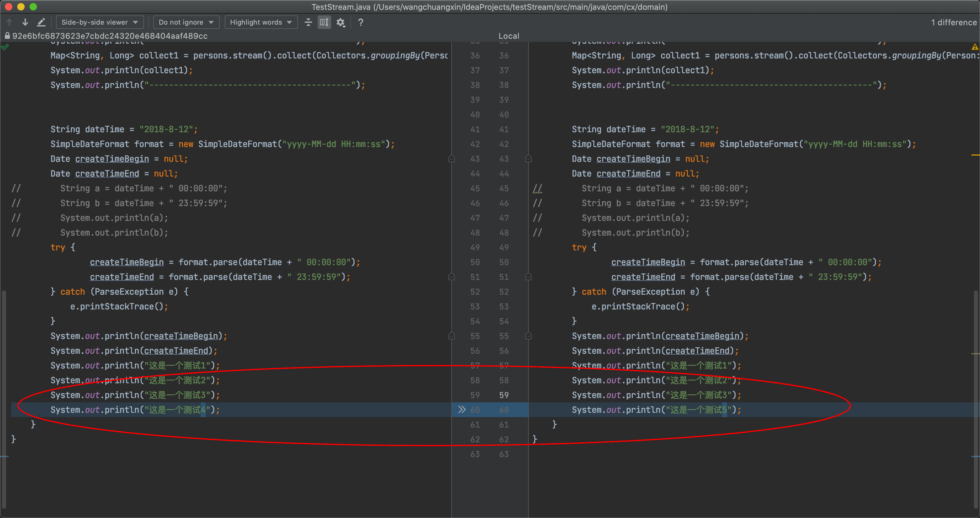Viewport: 980px width, 518px height.
Task: Click the 'Local' revision label
Action: (x=509, y=36)
